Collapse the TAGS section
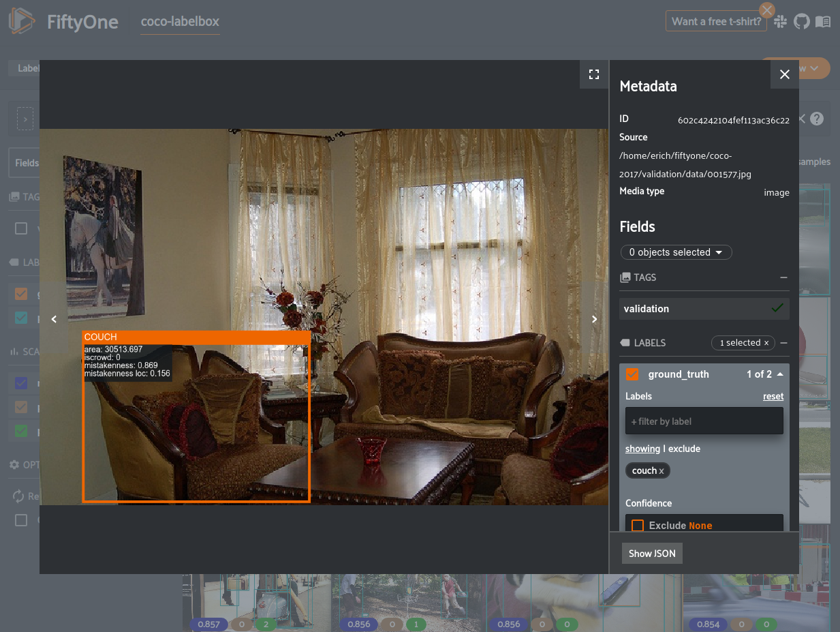Image resolution: width=840 pixels, height=632 pixels. [x=783, y=277]
